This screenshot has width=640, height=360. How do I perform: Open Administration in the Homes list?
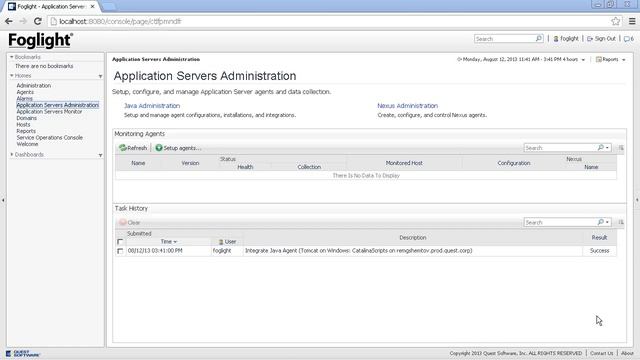point(33,85)
